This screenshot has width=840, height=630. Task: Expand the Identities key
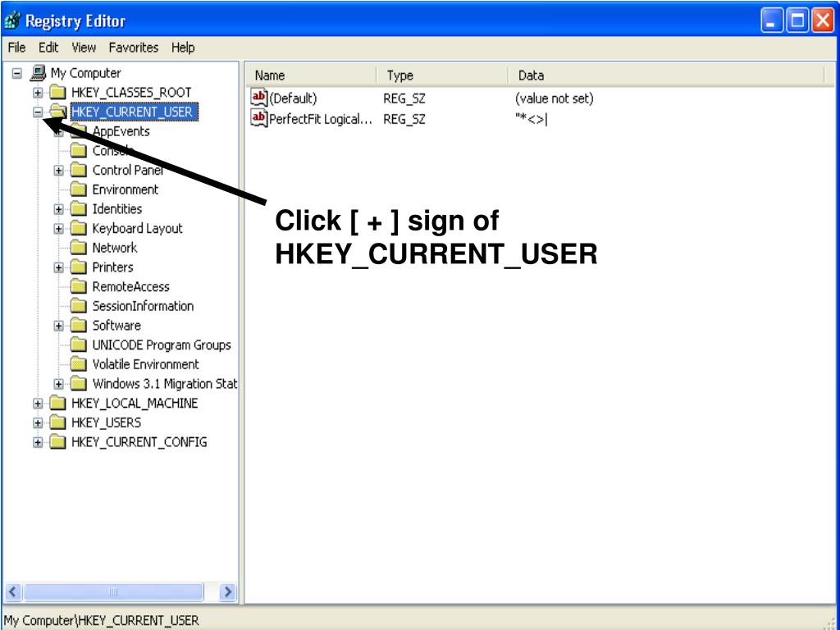[x=58, y=209]
